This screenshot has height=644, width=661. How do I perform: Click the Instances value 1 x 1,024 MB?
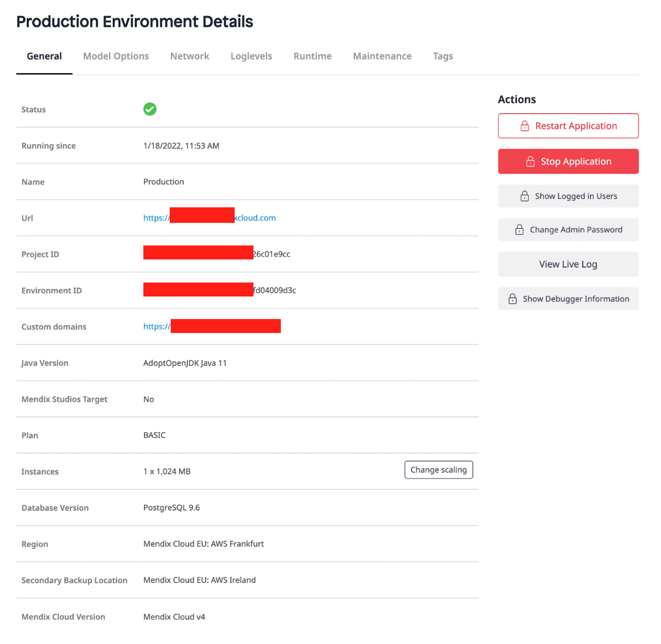click(167, 472)
